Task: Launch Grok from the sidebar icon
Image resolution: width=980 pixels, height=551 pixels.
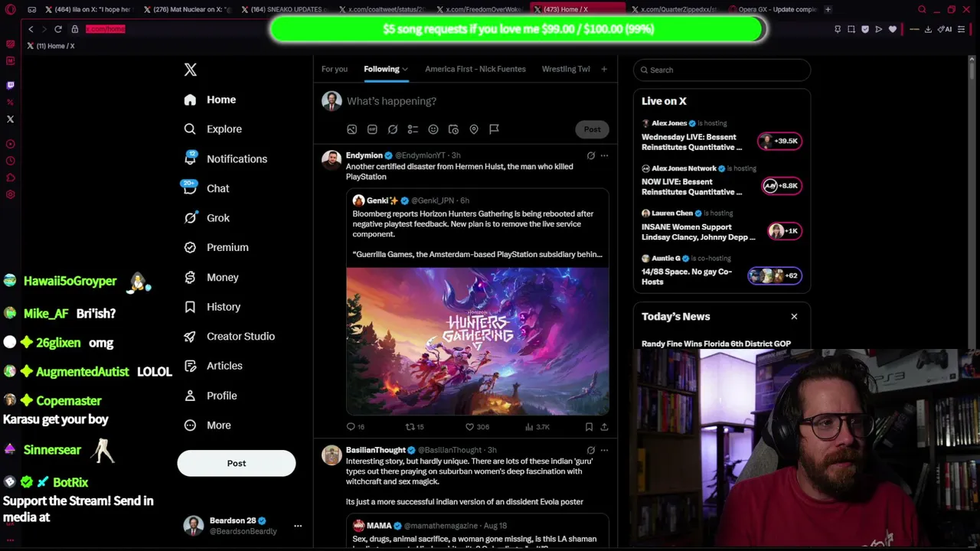Action: coord(191,218)
